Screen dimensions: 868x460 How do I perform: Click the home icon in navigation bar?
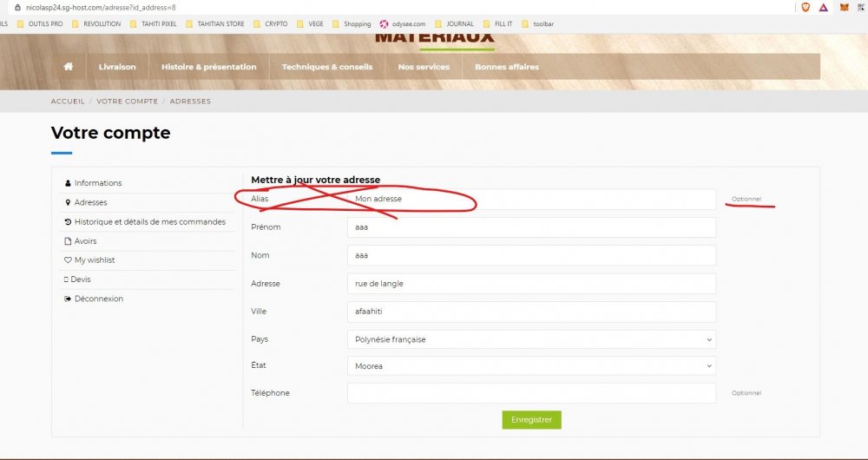(69, 67)
